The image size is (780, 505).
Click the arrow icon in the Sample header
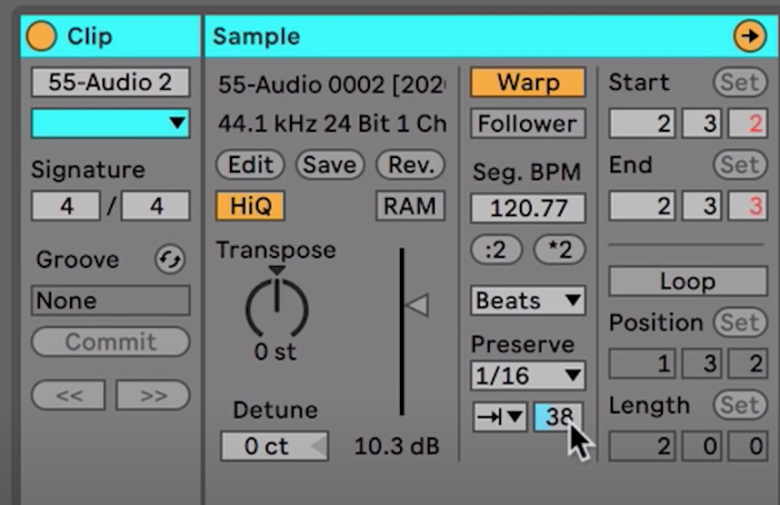(x=750, y=36)
